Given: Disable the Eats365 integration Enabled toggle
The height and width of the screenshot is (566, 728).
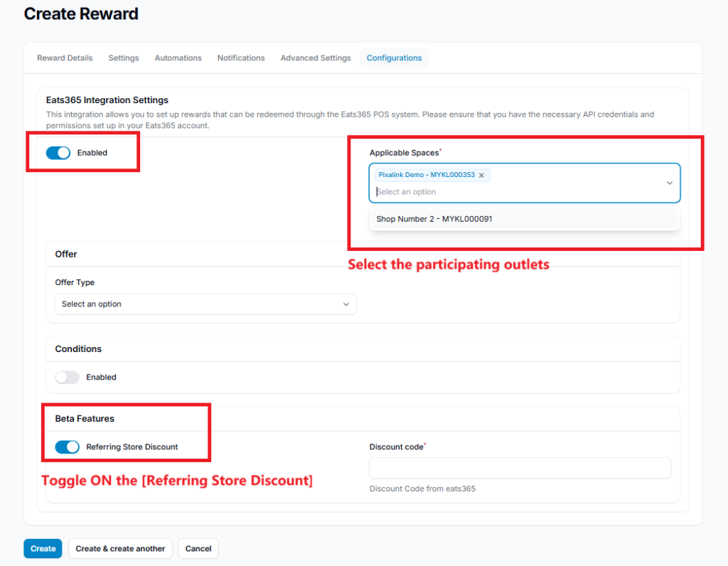Looking at the screenshot, I should tap(58, 153).
